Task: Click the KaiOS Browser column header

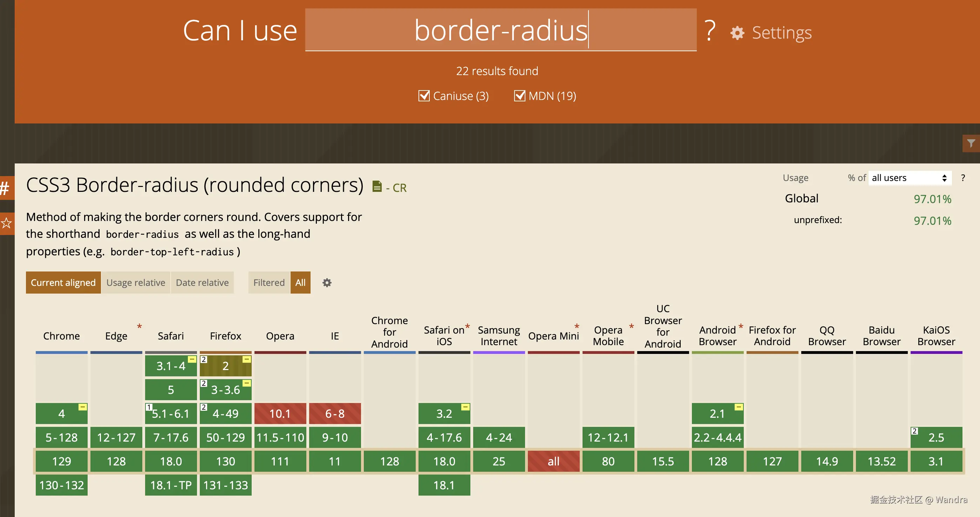Action: pos(936,335)
